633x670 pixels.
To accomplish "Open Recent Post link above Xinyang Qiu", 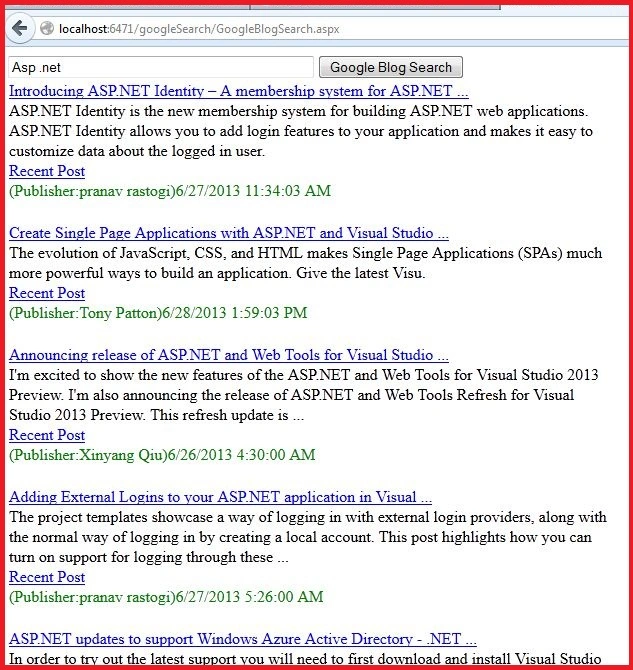I will coord(47,435).
